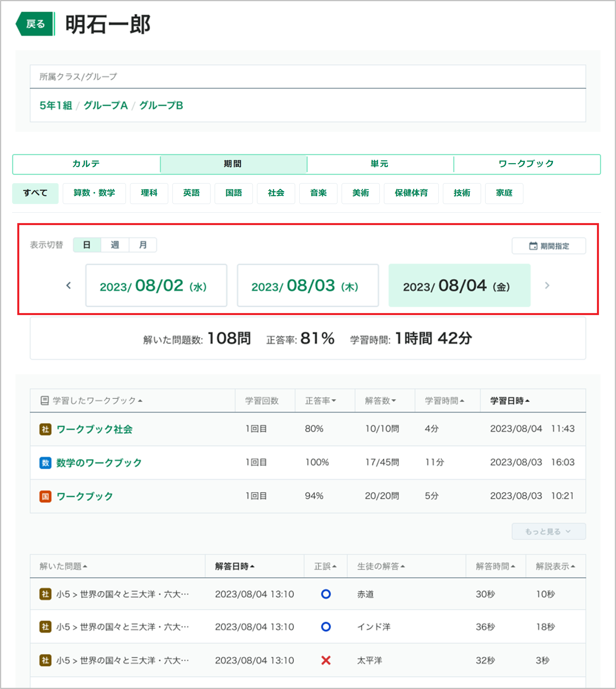Viewport: 616px width, 689px height.
Task: Open question row answered インド洋
Action: coord(308,627)
